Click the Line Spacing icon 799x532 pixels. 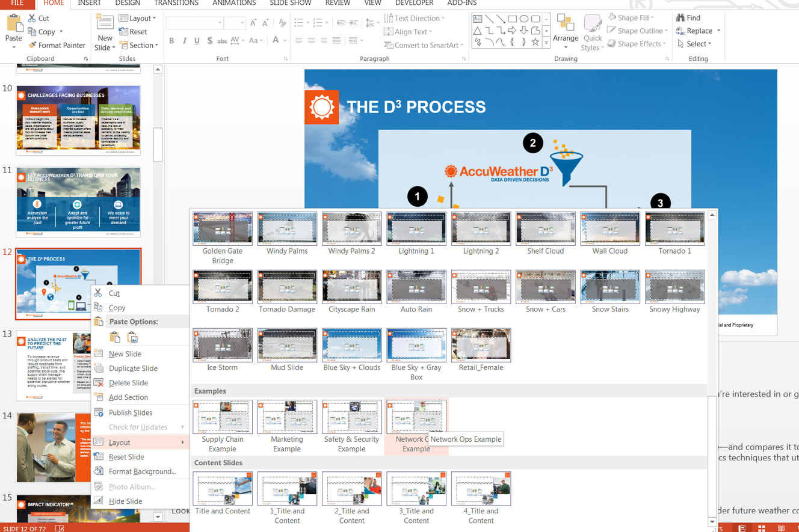click(x=369, y=23)
